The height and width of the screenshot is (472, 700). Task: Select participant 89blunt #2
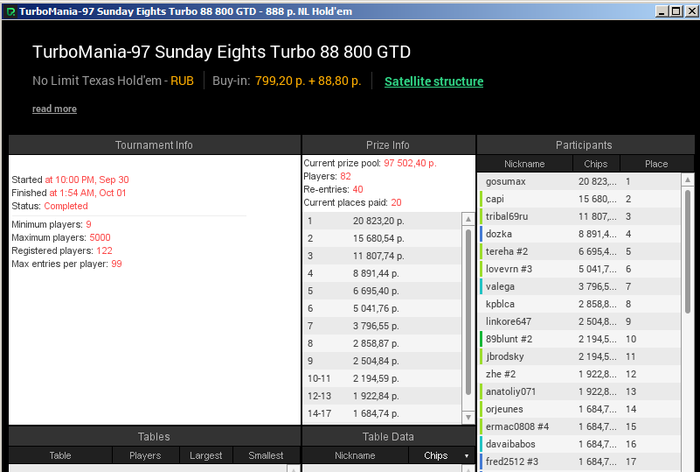(x=579, y=339)
